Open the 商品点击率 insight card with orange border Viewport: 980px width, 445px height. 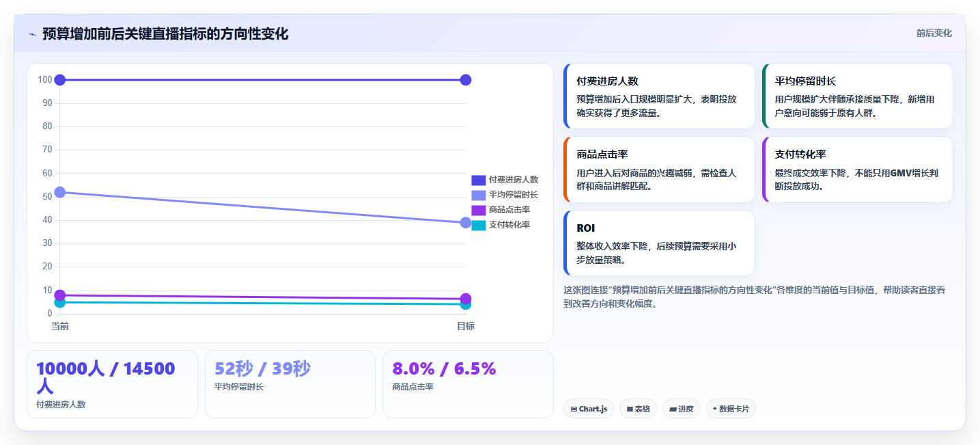(659, 170)
